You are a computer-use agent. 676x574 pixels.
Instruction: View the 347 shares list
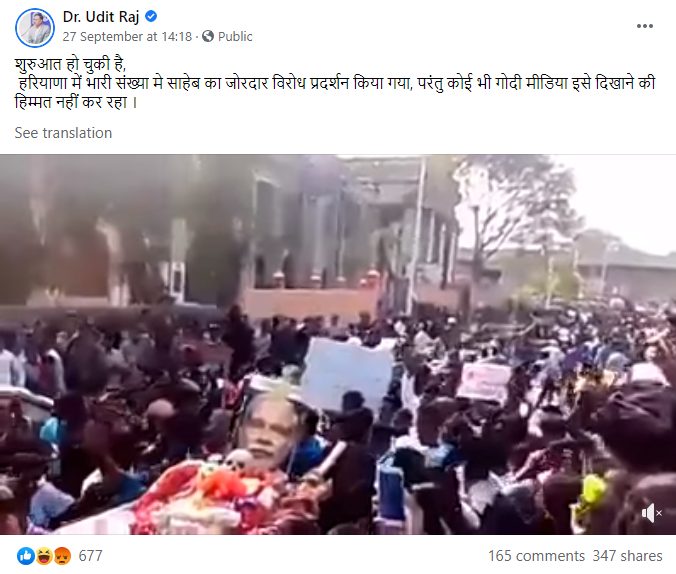click(x=627, y=555)
